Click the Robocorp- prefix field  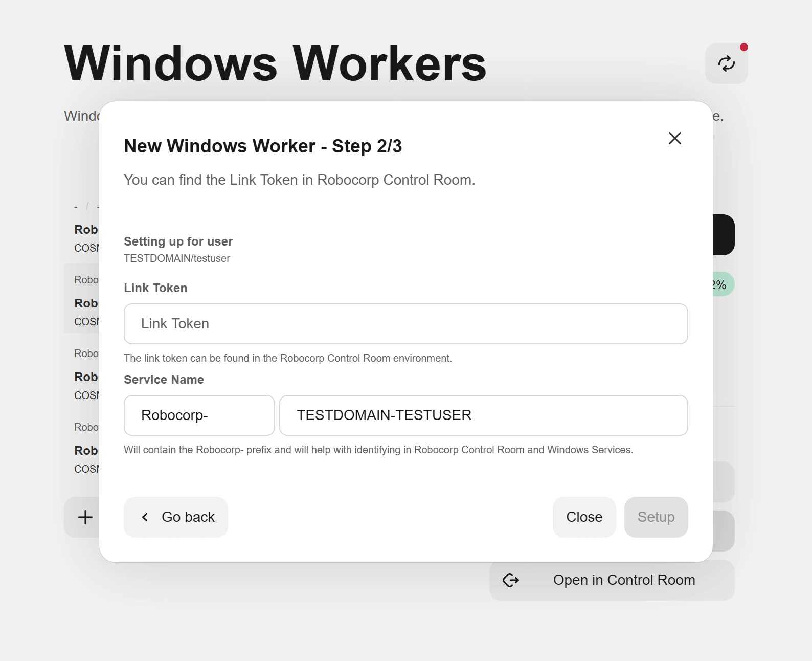199,415
